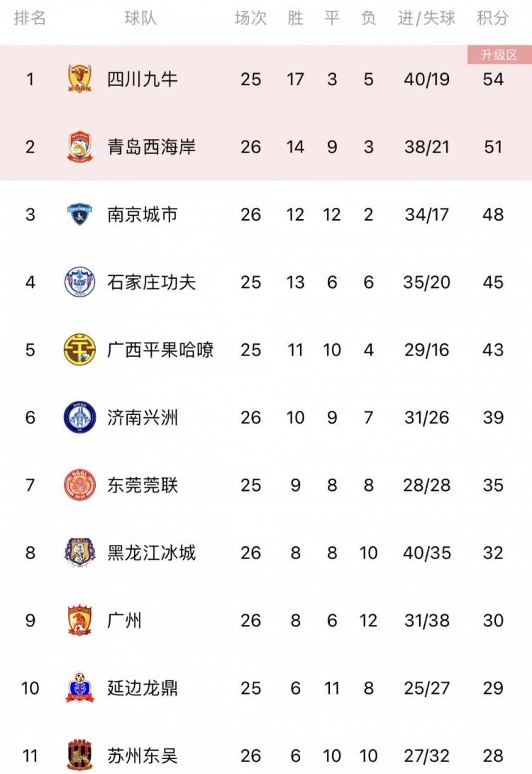Open the 南京城市 team name link
The height and width of the screenshot is (774, 532).
pos(143,214)
